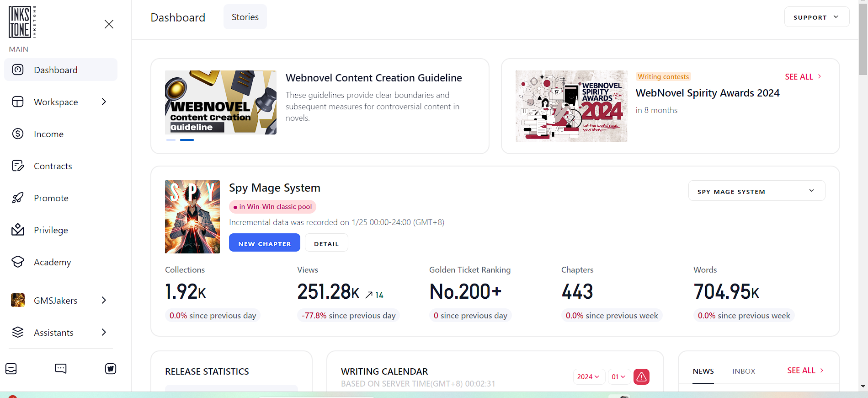Click the DETAIL button
Viewport: 868px width, 398px height.
(x=326, y=243)
